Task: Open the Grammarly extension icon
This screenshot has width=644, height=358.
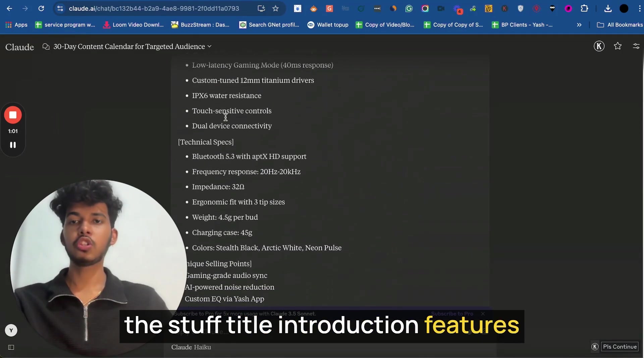Action: 409,8
